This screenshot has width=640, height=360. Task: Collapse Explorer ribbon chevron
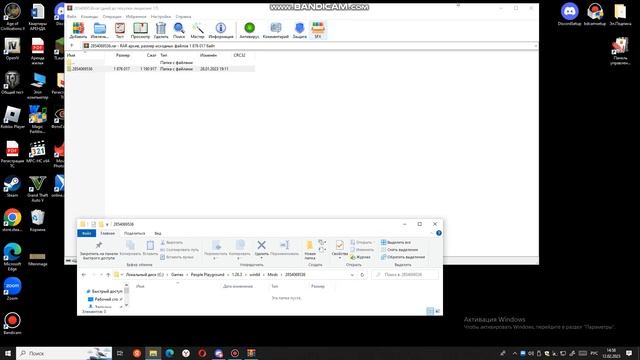(431, 233)
